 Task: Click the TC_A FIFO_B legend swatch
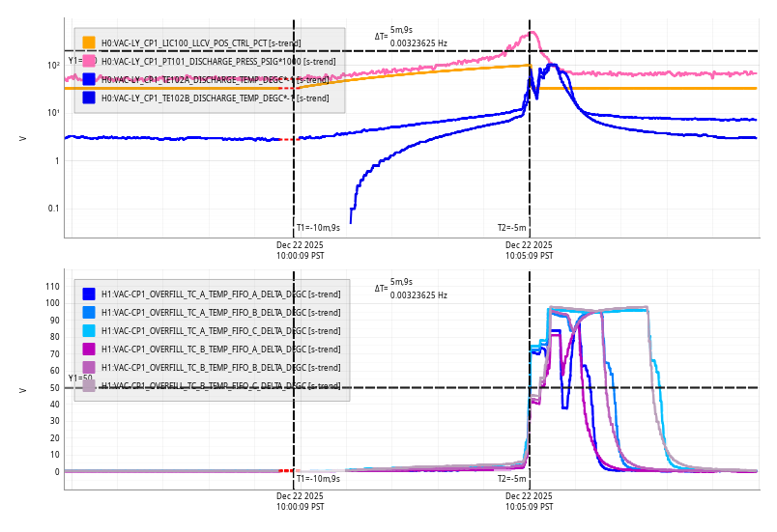[x=89, y=312]
